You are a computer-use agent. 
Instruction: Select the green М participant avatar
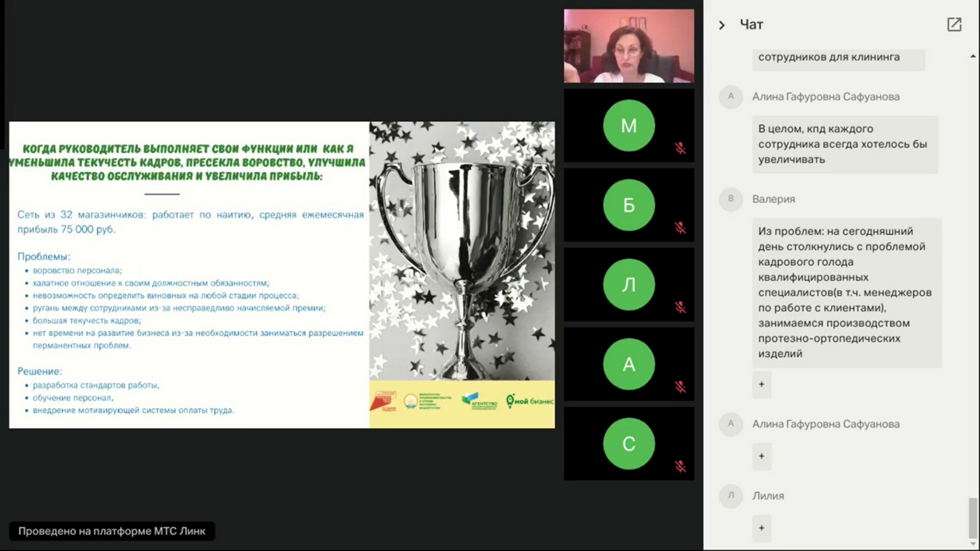click(x=629, y=125)
